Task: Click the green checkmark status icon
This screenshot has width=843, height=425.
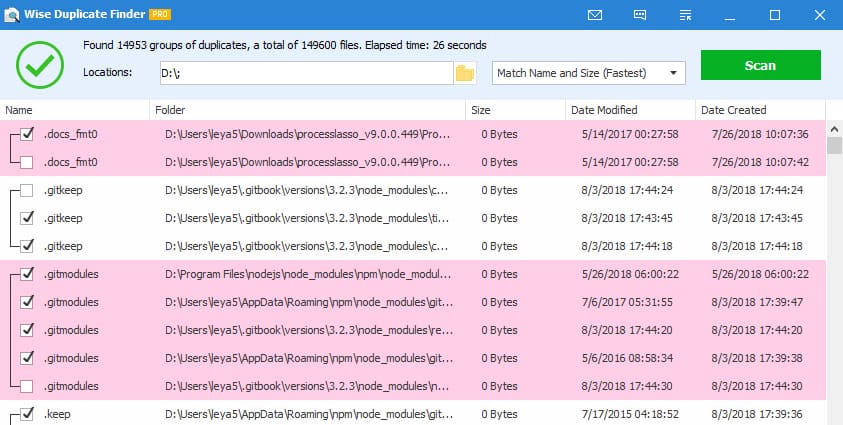Action: point(40,65)
